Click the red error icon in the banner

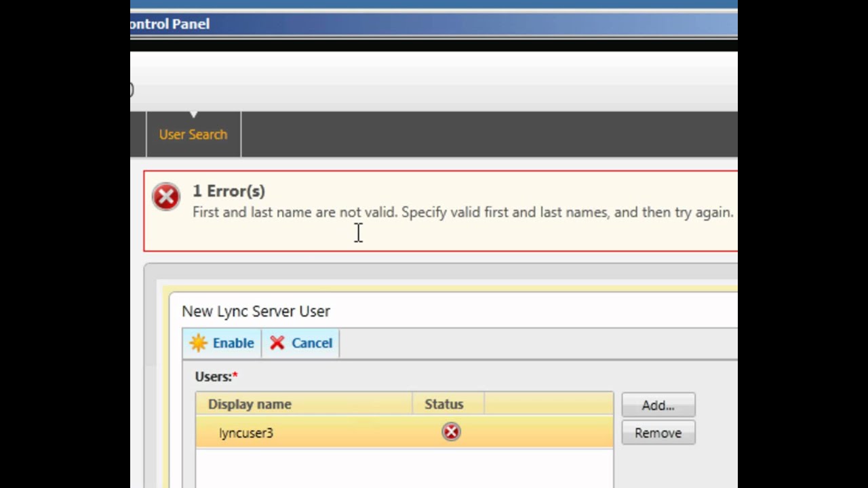point(166,197)
